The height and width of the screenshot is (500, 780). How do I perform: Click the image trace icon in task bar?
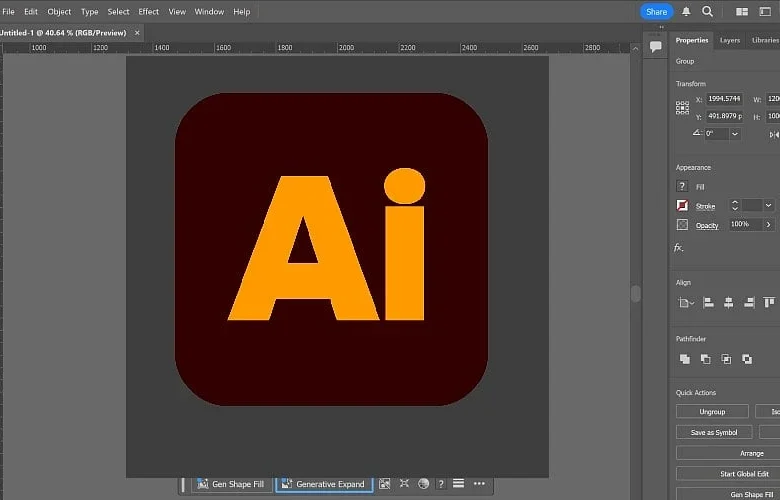(385, 484)
